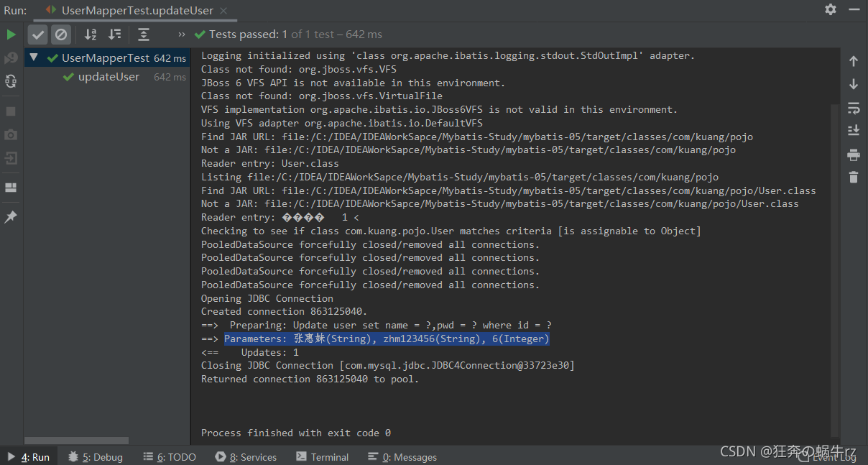This screenshot has height=465, width=868.
Task: Click 'Using VFS adapter' console line
Action: pyautogui.click(x=342, y=123)
